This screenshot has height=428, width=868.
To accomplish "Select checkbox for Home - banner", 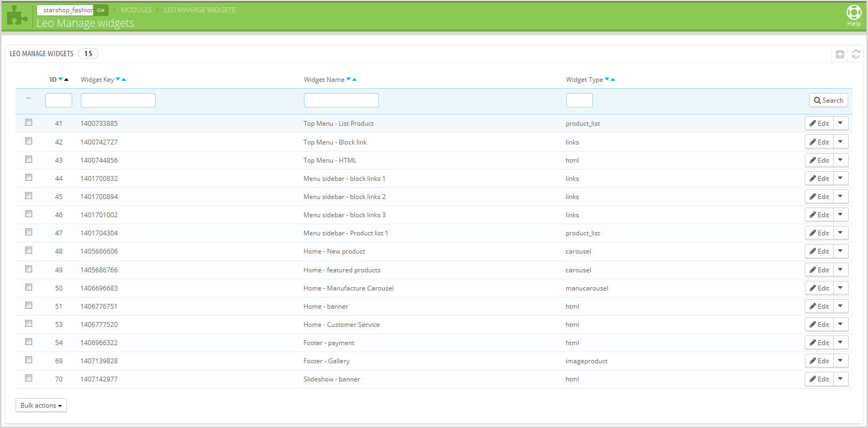I will (29, 305).
